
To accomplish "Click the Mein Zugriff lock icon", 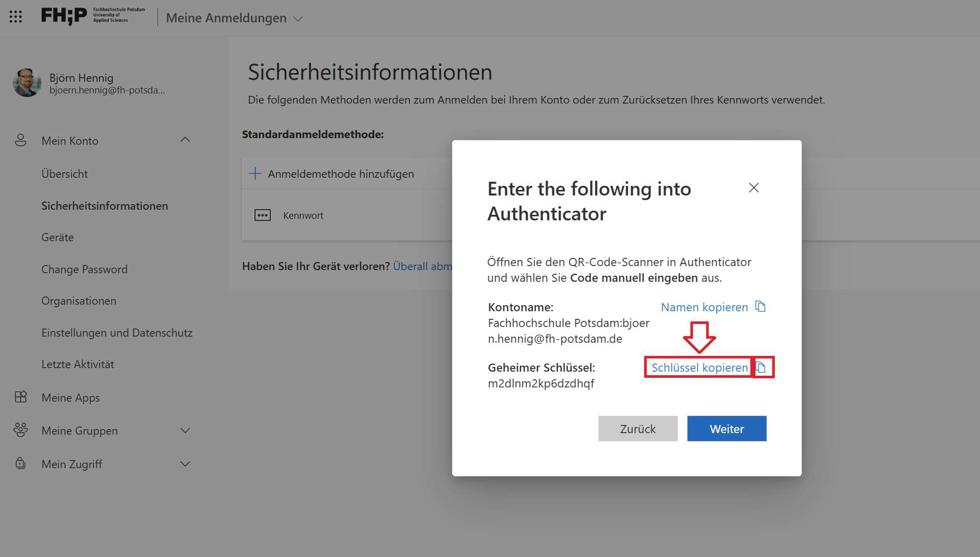I will (x=21, y=464).
